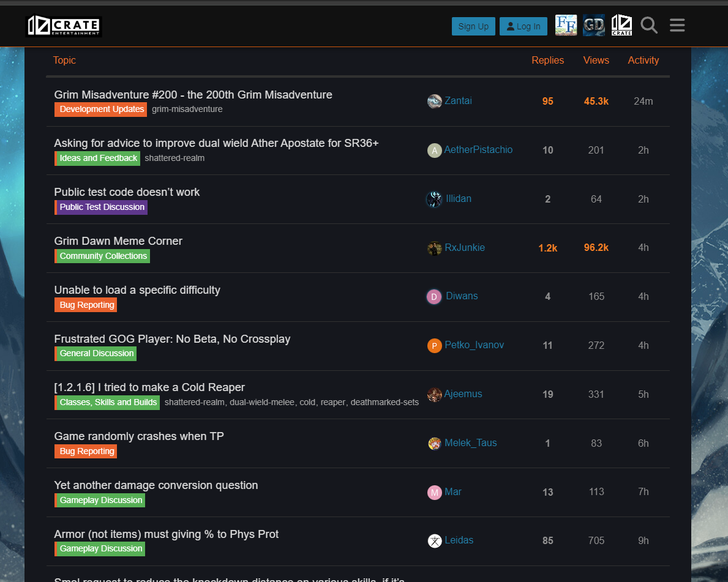Viewport: 728px width, 582px height.
Task: Click 24m activity time for Grim Misadventure
Action: click(643, 101)
